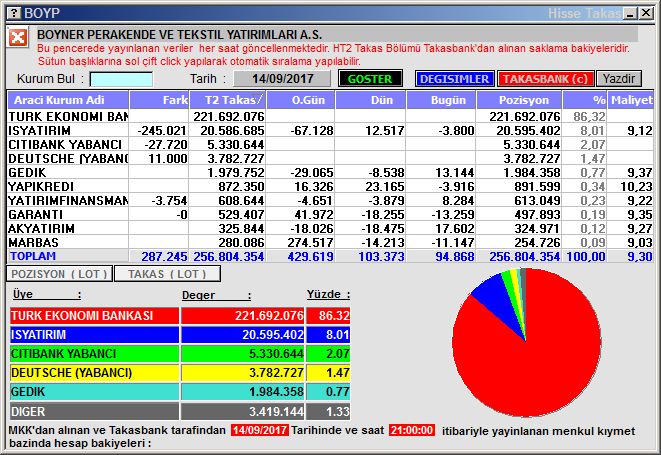Click the help question mark icon
The image size is (661, 455).
pyautogui.click(x=14, y=13)
